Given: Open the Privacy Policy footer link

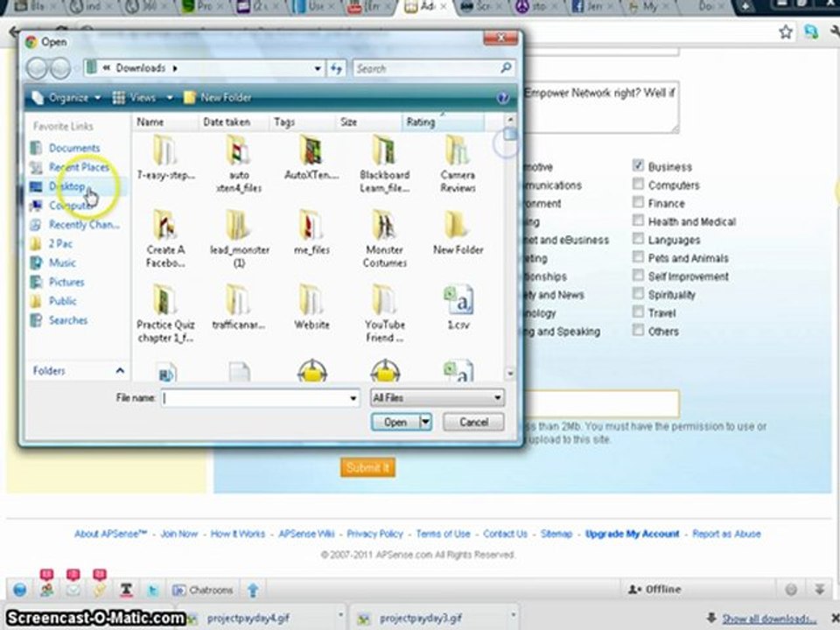Looking at the screenshot, I should [x=374, y=534].
